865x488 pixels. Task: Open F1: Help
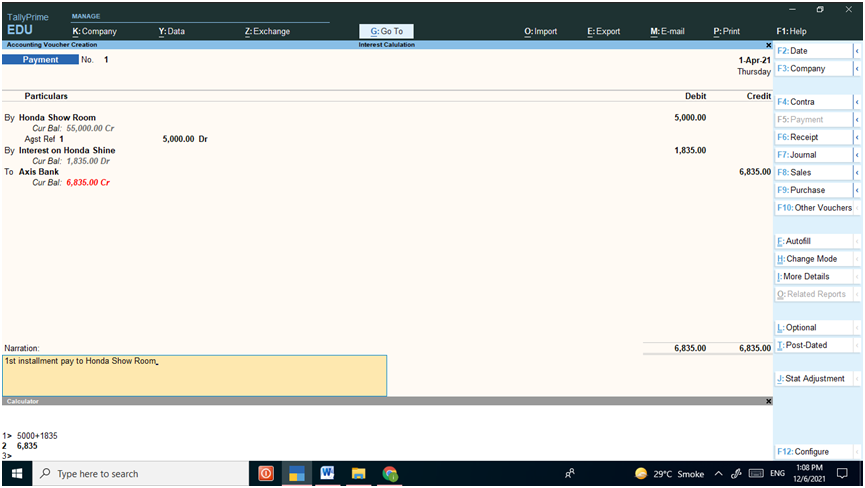tap(791, 31)
